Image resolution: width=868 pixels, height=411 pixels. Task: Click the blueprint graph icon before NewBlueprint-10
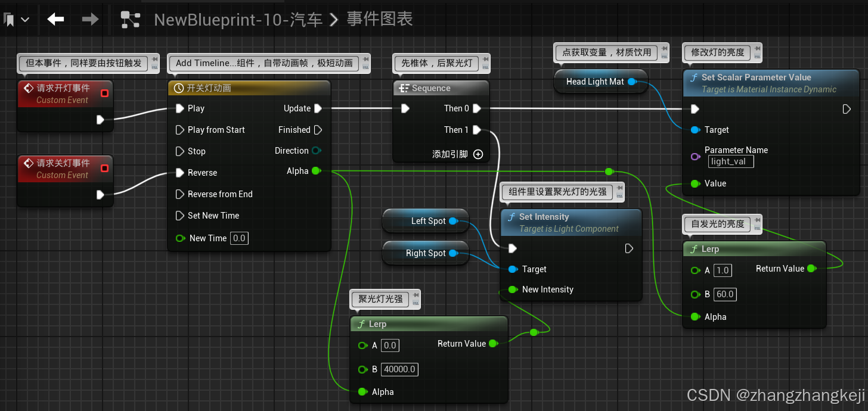point(131,20)
